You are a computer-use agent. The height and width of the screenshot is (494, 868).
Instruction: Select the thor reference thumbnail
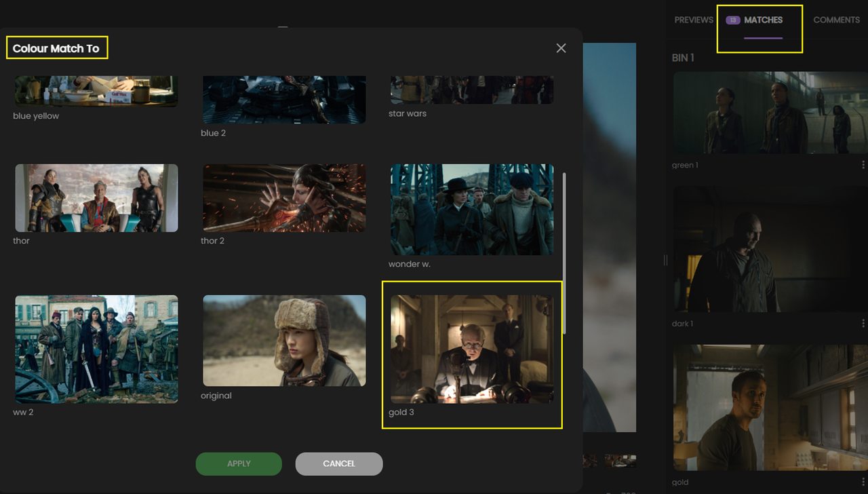coord(96,198)
